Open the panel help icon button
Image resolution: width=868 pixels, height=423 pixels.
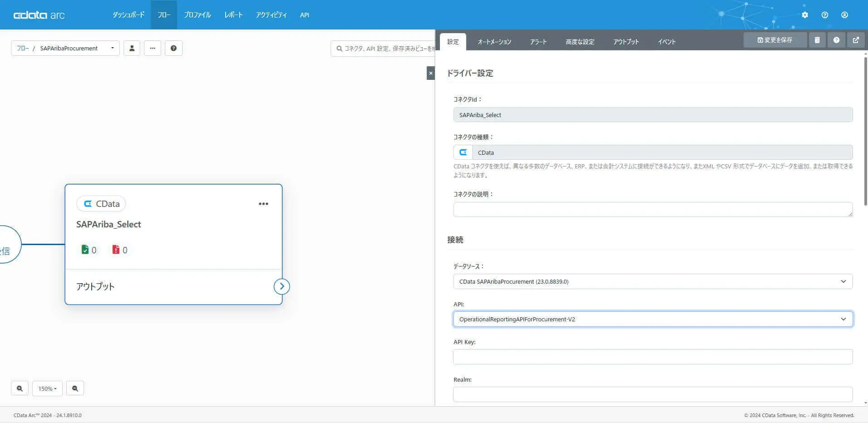pyautogui.click(x=836, y=40)
